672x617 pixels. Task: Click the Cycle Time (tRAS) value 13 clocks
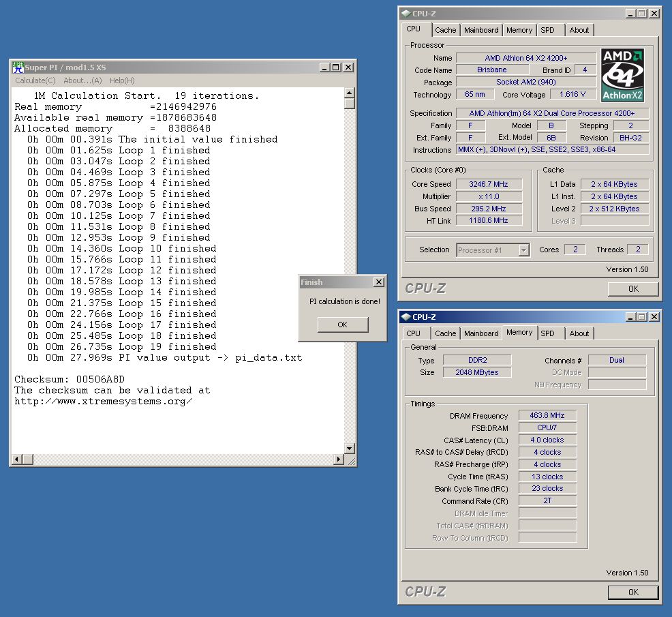point(547,477)
